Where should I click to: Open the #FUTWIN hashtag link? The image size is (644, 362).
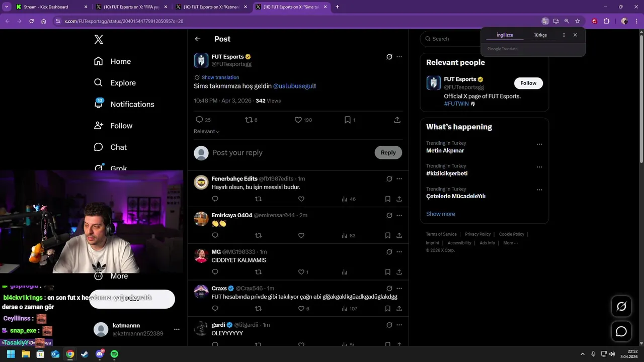click(456, 104)
